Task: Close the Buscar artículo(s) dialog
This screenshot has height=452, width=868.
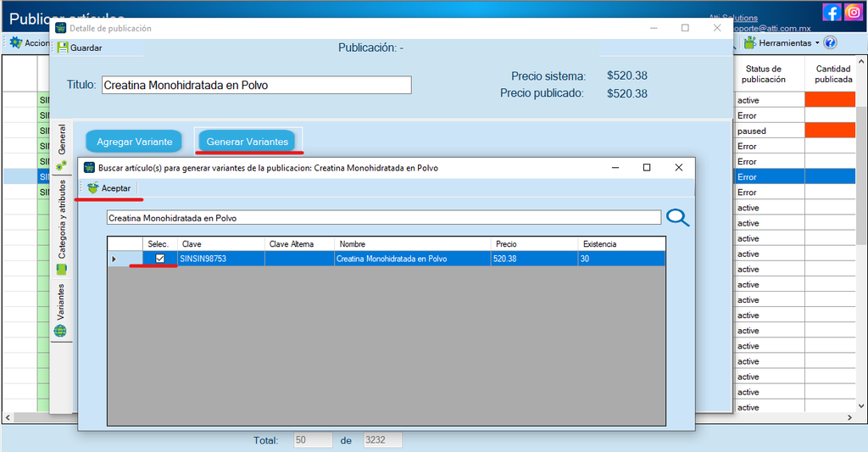Action: tap(679, 167)
